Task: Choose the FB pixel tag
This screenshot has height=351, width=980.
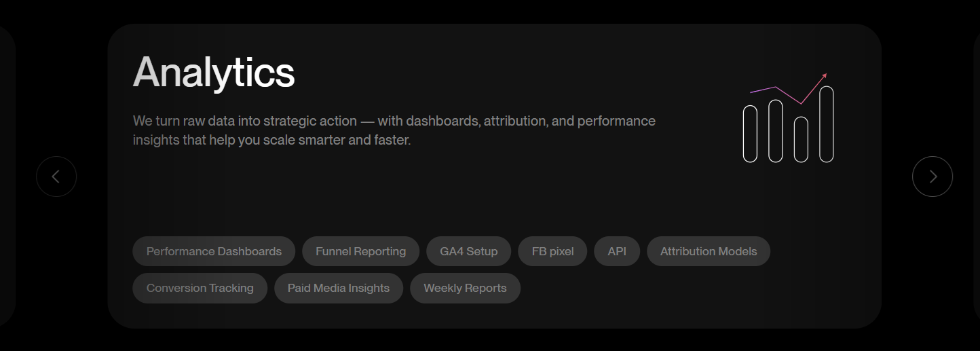Action: coord(552,251)
